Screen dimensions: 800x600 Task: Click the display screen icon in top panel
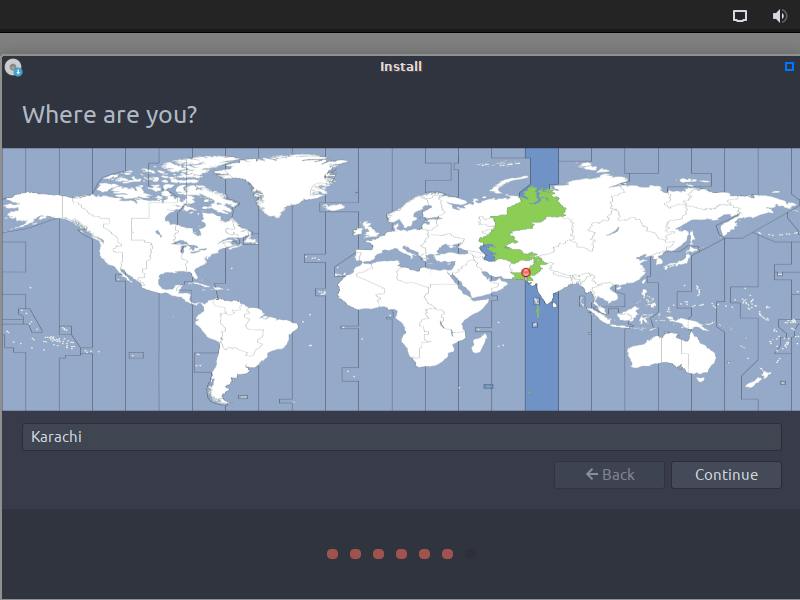pyautogui.click(x=740, y=16)
